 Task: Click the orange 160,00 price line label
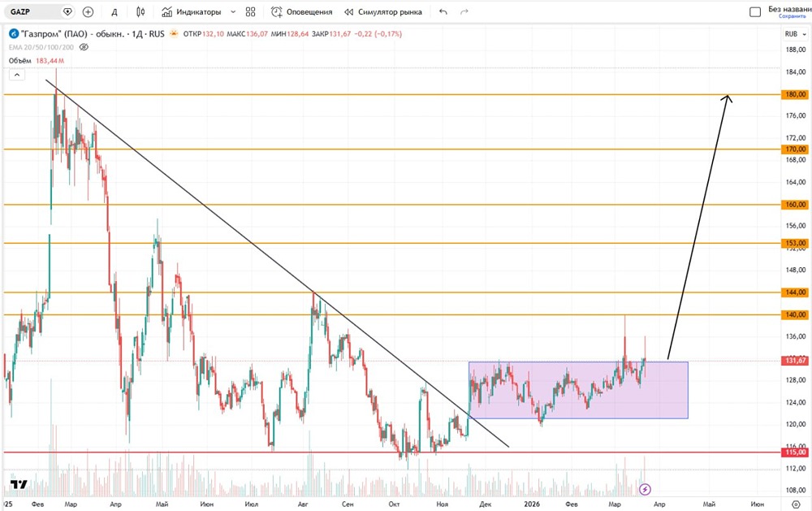[796, 205]
